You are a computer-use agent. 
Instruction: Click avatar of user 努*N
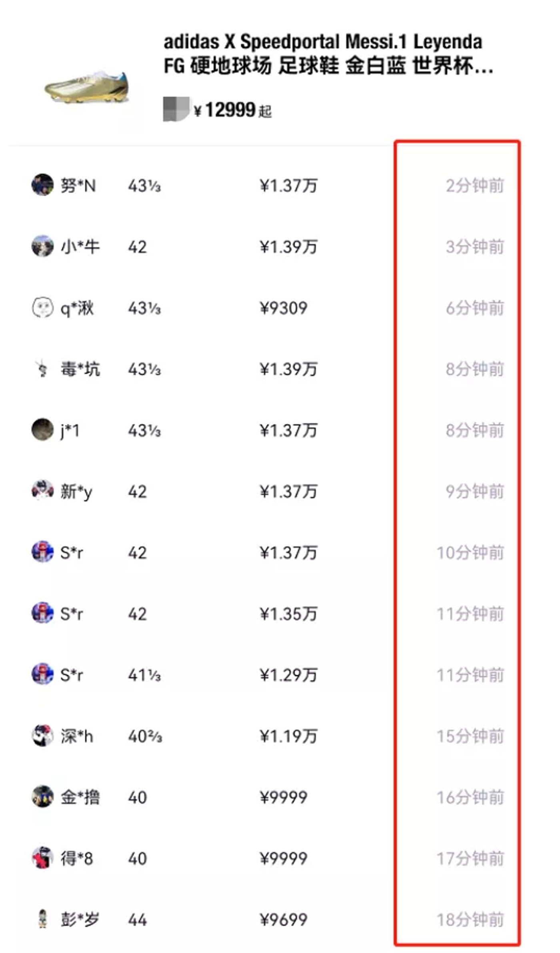pyautogui.click(x=42, y=185)
